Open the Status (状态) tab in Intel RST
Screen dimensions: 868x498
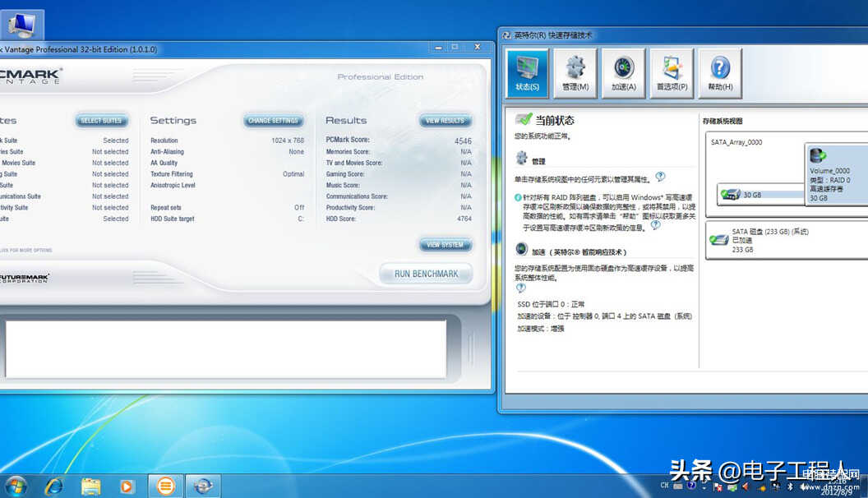tap(527, 73)
